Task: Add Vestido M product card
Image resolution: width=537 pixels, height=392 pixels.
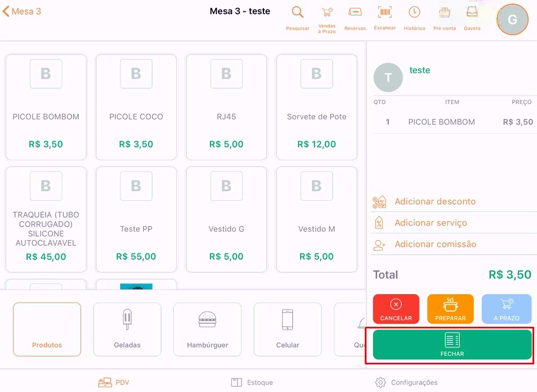Action: (x=316, y=219)
